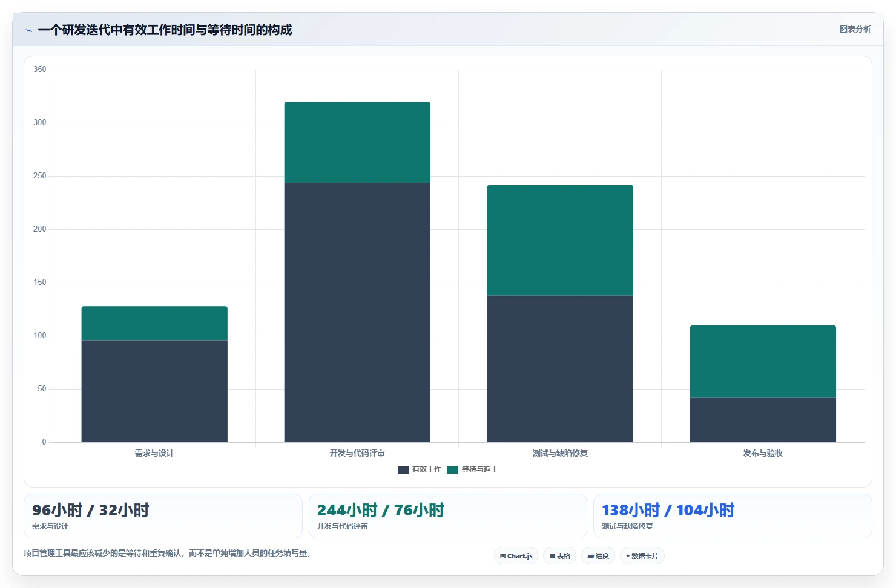Click the 需求与设计 teal 等待与返工 bar segment
This screenshot has width=896, height=588.
point(154,324)
